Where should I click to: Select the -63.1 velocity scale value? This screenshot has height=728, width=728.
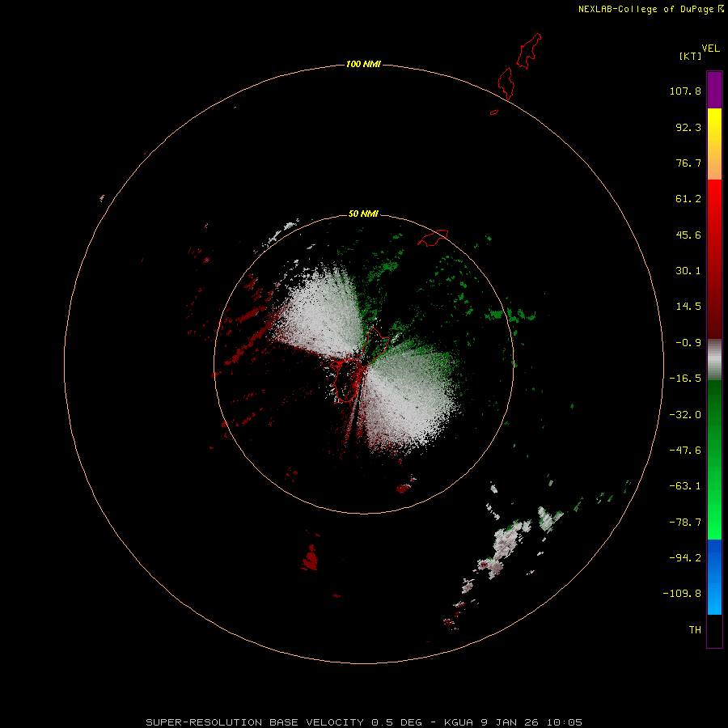click(x=685, y=486)
